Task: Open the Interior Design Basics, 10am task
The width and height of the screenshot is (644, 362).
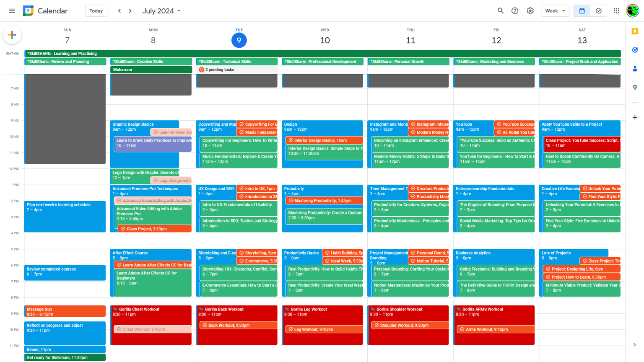Action: (324, 140)
